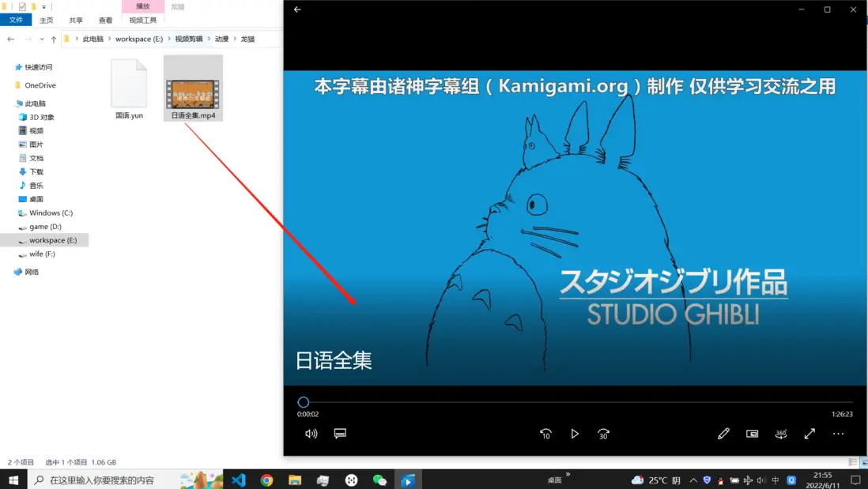This screenshot has height=489, width=868.
Task: Click 视频剪辑 breadcrumb segment
Action: (x=189, y=39)
